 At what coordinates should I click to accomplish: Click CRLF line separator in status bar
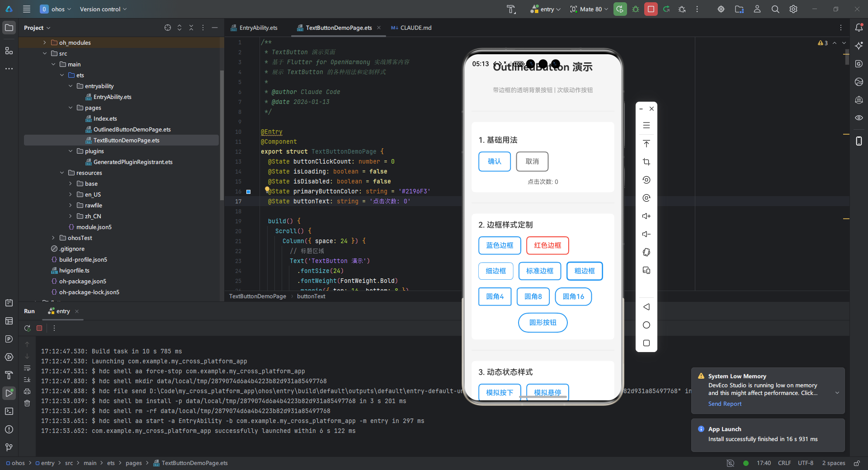(784, 463)
